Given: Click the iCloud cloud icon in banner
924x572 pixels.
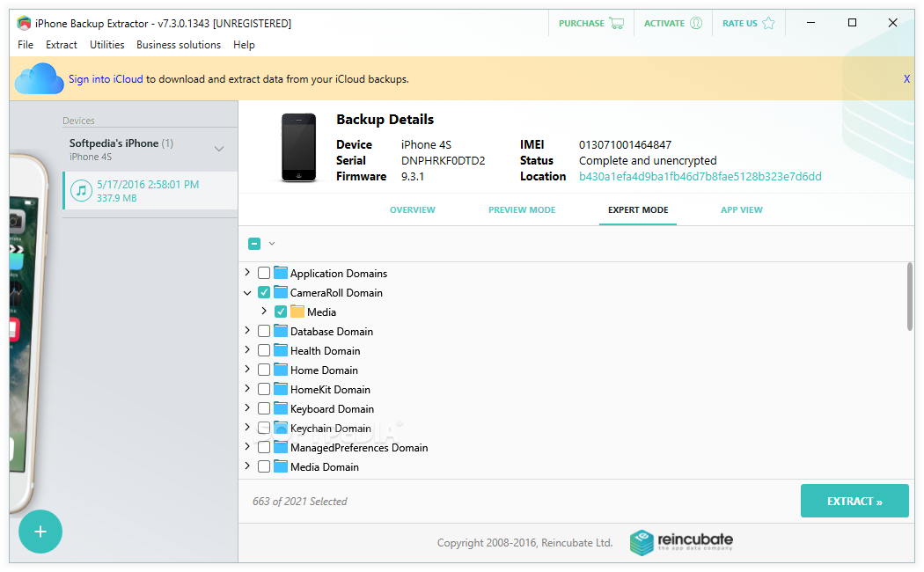Looking at the screenshot, I should point(39,79).
